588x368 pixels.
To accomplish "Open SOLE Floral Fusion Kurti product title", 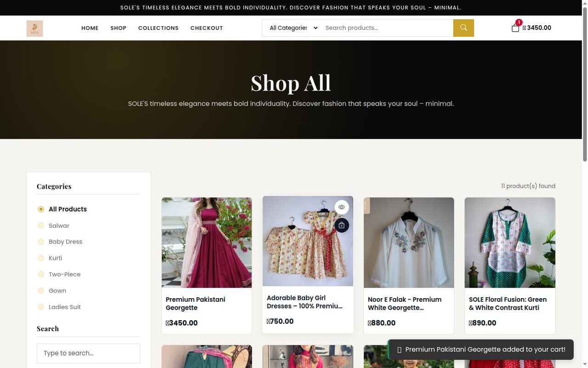I will pos(508,304).
